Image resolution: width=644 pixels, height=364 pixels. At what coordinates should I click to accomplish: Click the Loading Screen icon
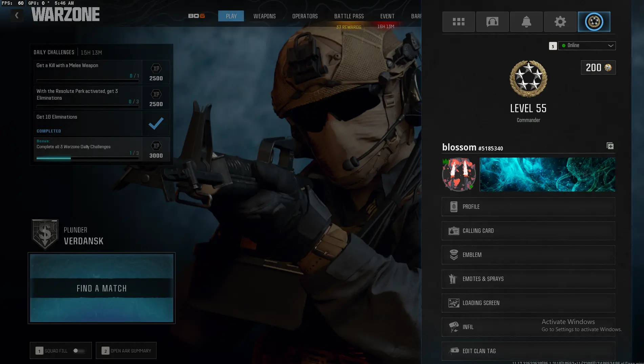[x=454, y=303]
